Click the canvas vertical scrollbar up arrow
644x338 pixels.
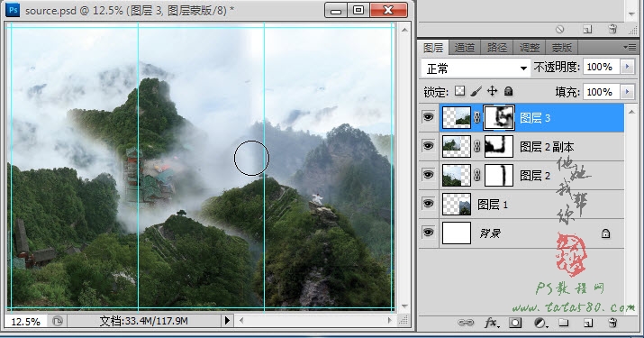[404, 30]
